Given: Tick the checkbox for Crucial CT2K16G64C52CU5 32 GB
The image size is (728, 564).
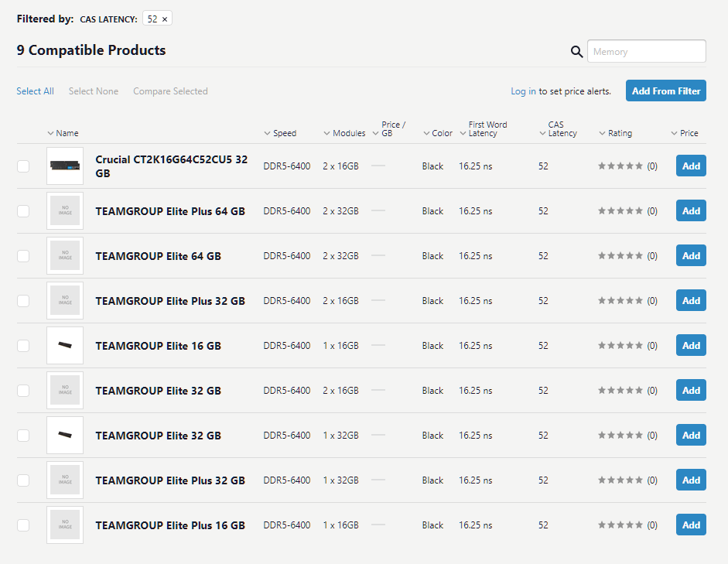Looking at the screenshot, I should pyautogui.click(x=23, y=166).
